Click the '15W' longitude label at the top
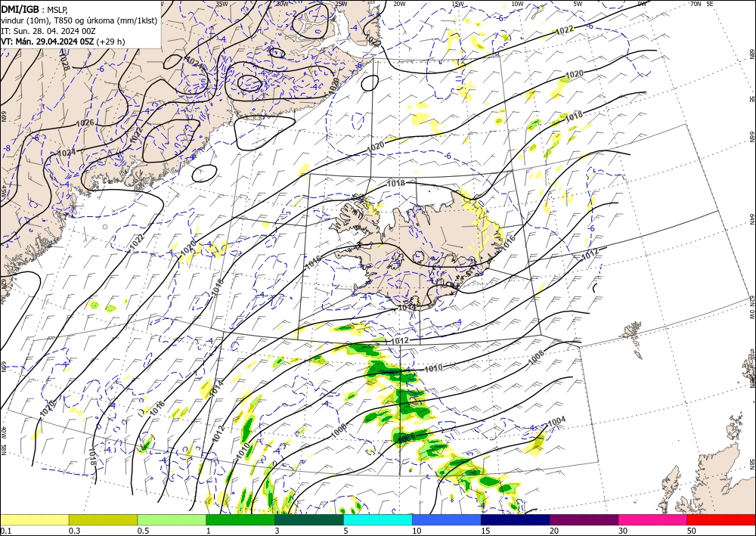The height and width of the screenshot is (536, 756). point(458,4)
